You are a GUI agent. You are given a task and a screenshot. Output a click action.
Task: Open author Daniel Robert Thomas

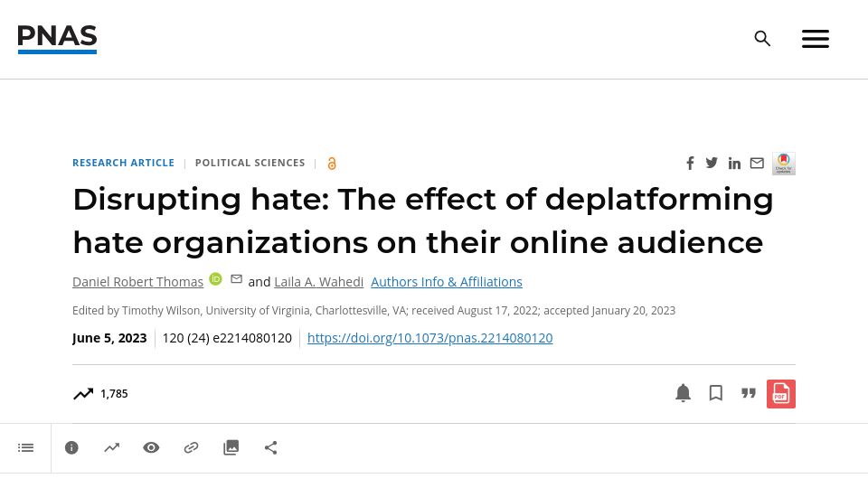point(137,282)
